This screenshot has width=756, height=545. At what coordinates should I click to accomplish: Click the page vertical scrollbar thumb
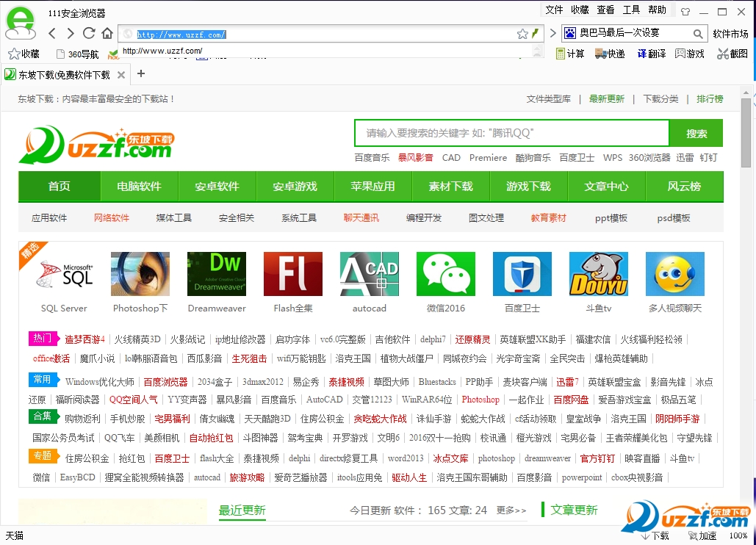746,132
